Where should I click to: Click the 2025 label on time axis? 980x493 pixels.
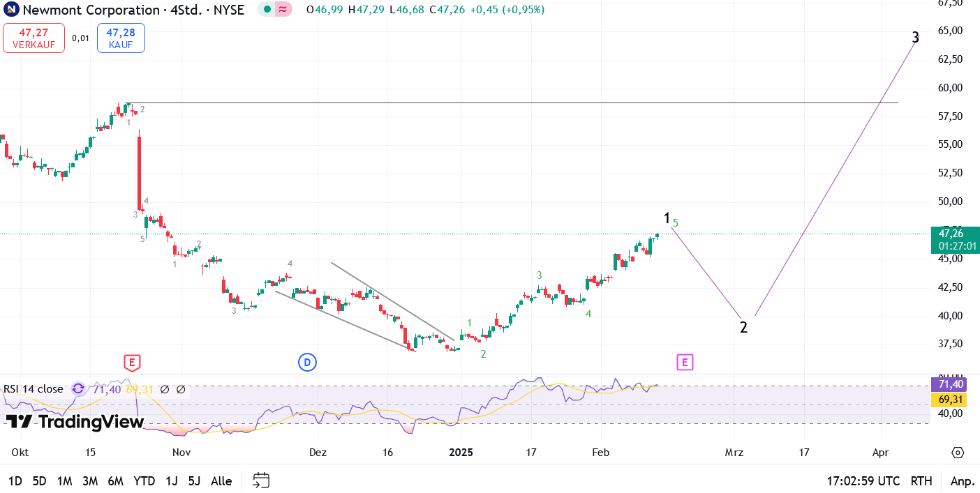(x=461, y=453)
